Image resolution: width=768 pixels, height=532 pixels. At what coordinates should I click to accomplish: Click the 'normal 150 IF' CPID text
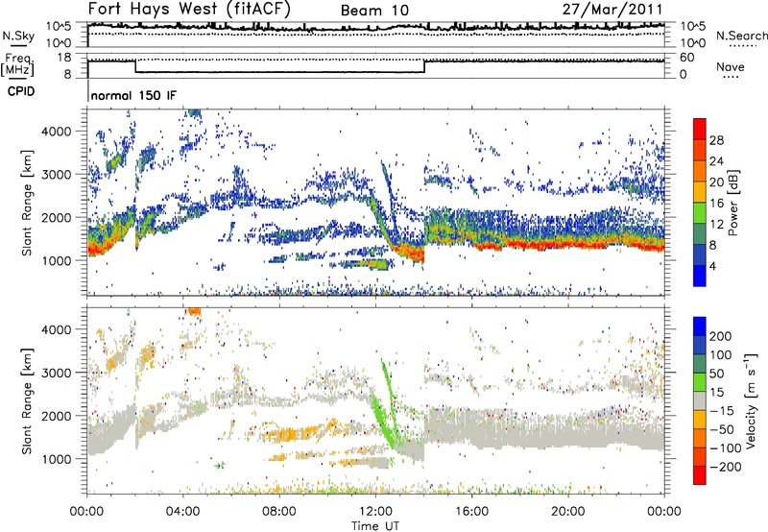click(133, 95)
